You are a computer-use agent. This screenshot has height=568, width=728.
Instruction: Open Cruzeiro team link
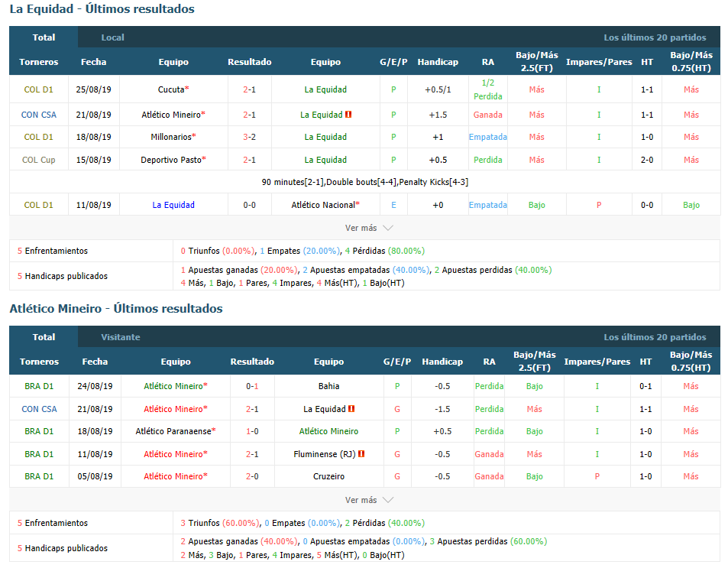click(328, 476)
